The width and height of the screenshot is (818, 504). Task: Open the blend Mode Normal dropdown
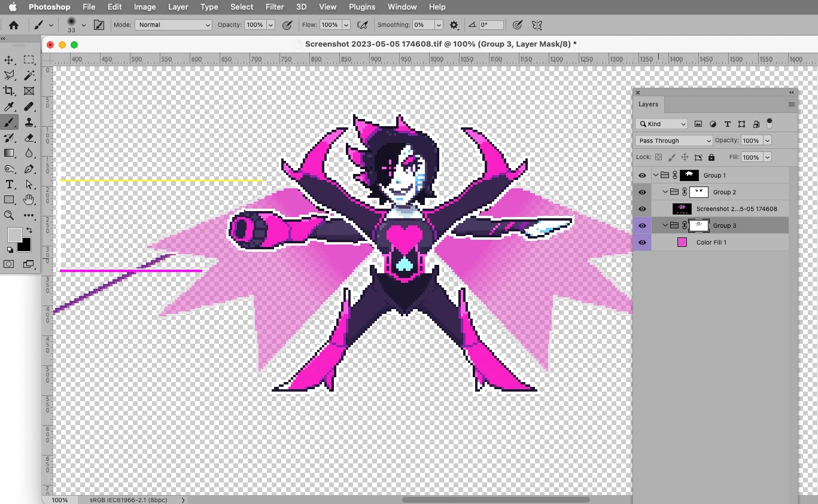174,25
